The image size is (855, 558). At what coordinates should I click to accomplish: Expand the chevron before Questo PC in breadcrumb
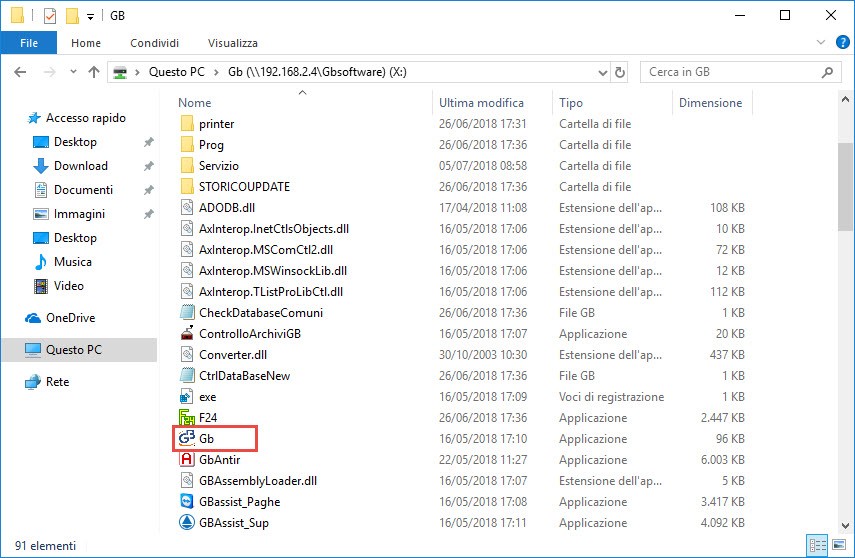click(137, 72)
